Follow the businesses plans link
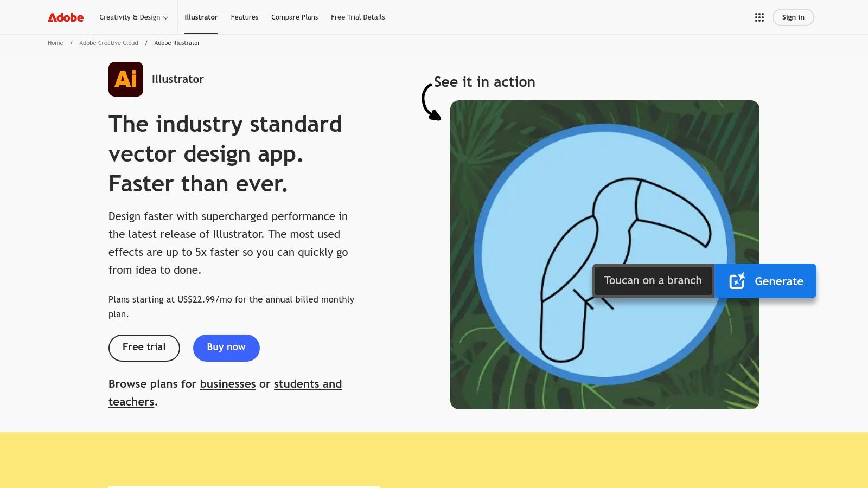The height and width of the screenshot is (488, 868). coord(228,384)
